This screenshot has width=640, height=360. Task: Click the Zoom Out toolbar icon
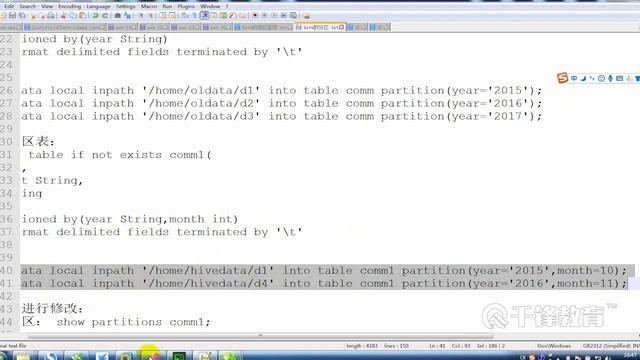coord(150,16)
